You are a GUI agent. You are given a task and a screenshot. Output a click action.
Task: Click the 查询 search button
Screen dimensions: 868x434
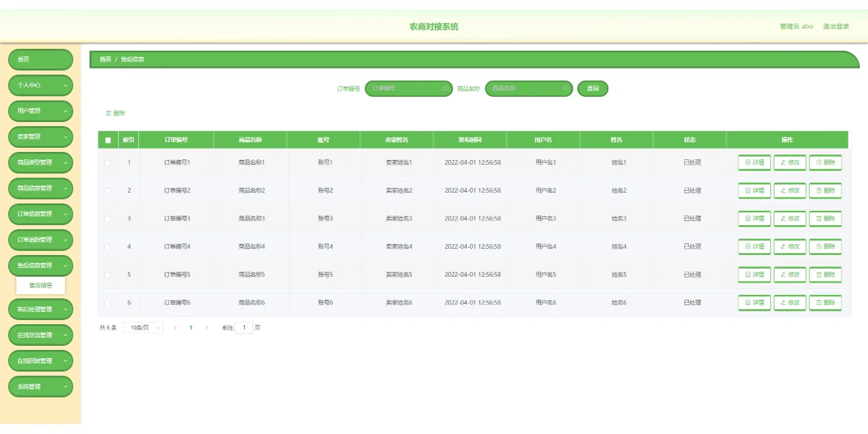[592, 88]
